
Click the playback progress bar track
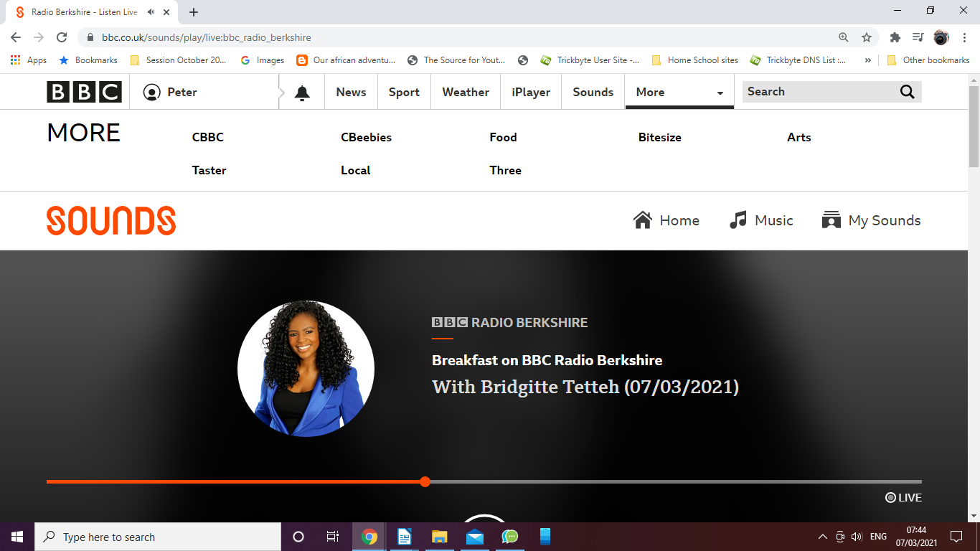point(484,481)
